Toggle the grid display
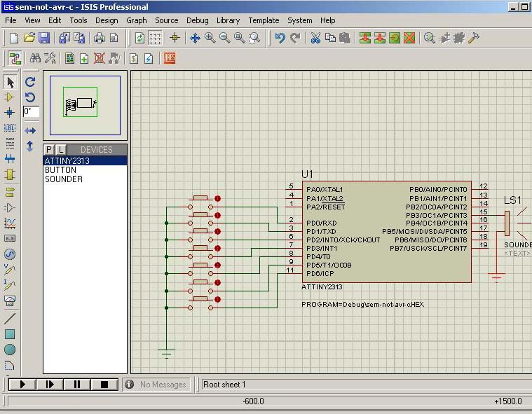Screen dimensions: 532x414 [156, 38]
